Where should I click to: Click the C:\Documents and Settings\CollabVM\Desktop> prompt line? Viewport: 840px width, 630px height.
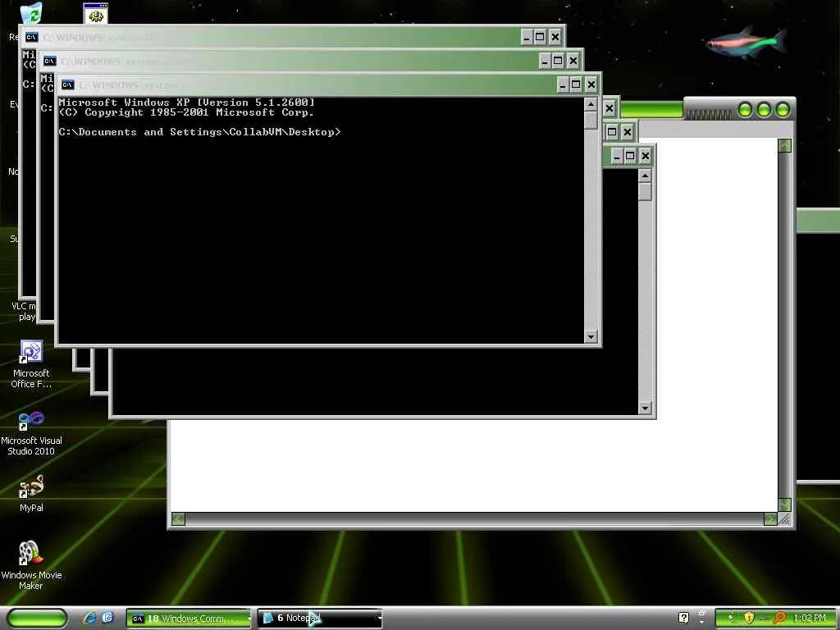point(200,132)
